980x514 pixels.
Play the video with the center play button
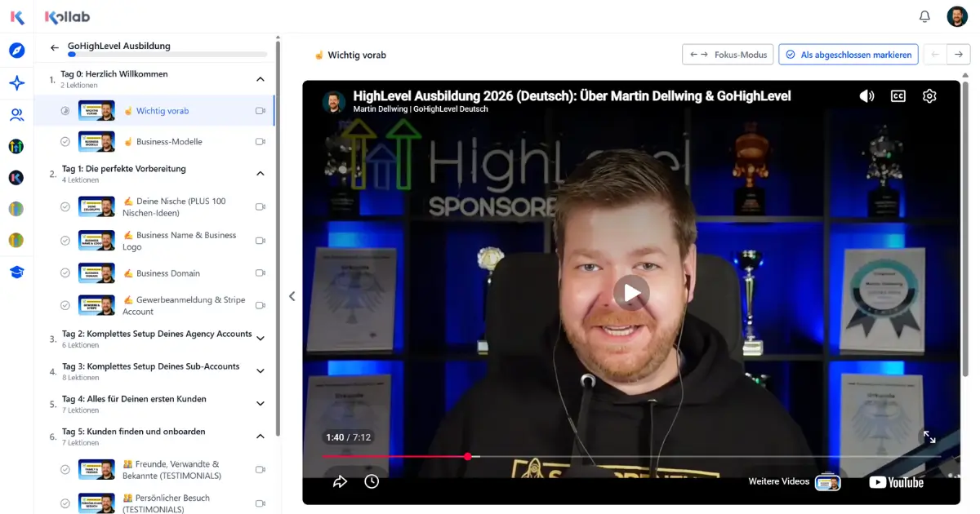[x=631, y=292]
